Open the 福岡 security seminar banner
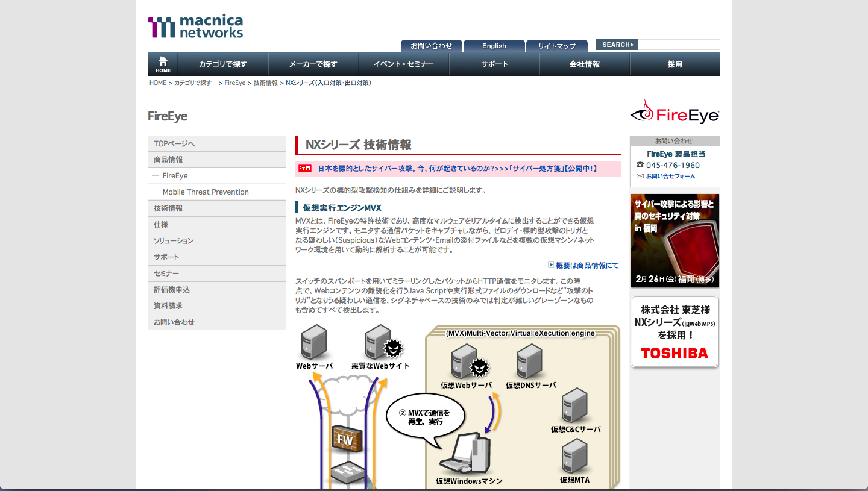Image resolution: width=868 pixels, height=491 pixels. pos(675,241)
